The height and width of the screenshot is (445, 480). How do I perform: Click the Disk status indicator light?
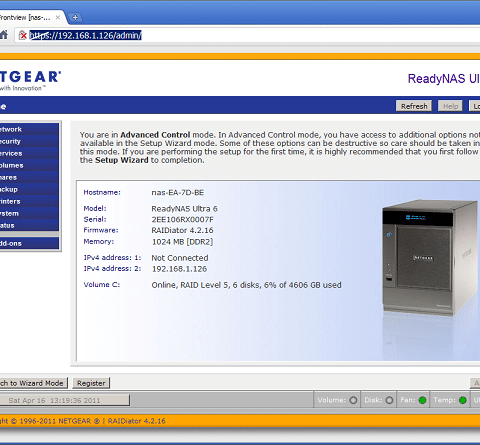[389, 400]
